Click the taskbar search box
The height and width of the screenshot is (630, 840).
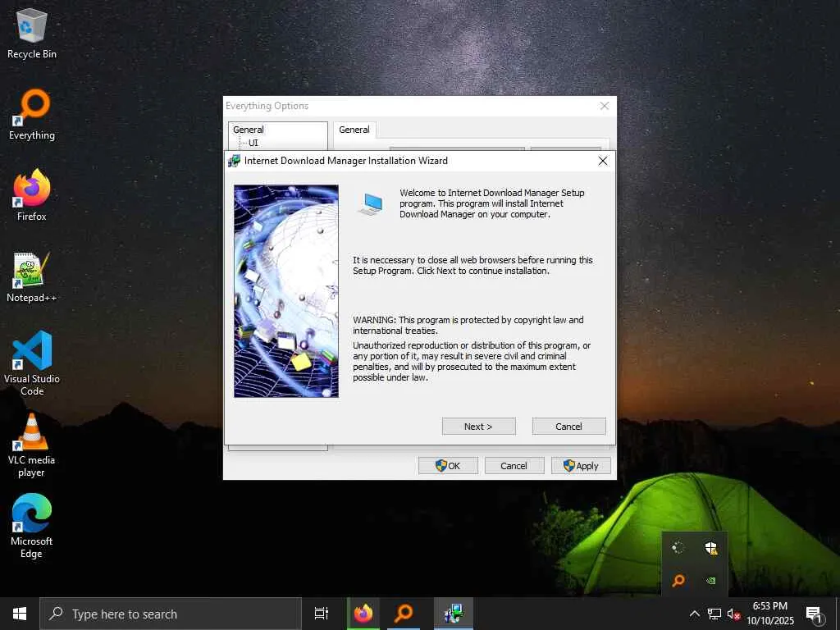(171, 614)
